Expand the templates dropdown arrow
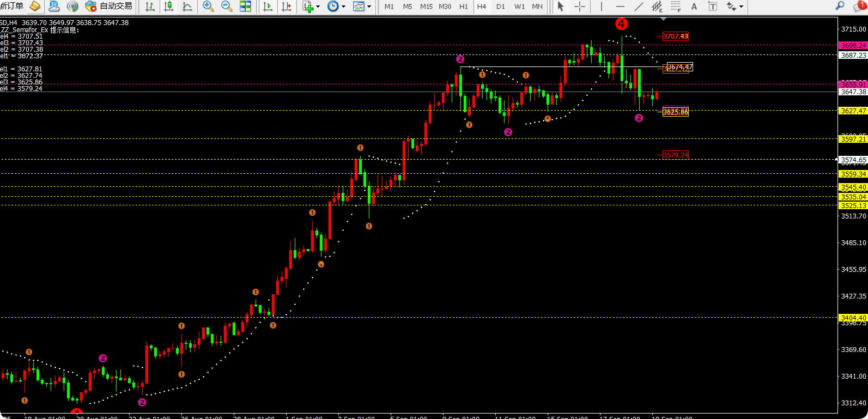 click(x=369, y=7)
